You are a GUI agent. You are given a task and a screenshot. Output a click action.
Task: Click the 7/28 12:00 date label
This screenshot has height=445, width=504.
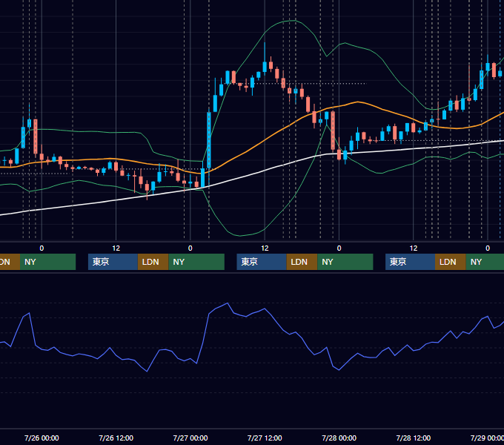coord(414,438)
